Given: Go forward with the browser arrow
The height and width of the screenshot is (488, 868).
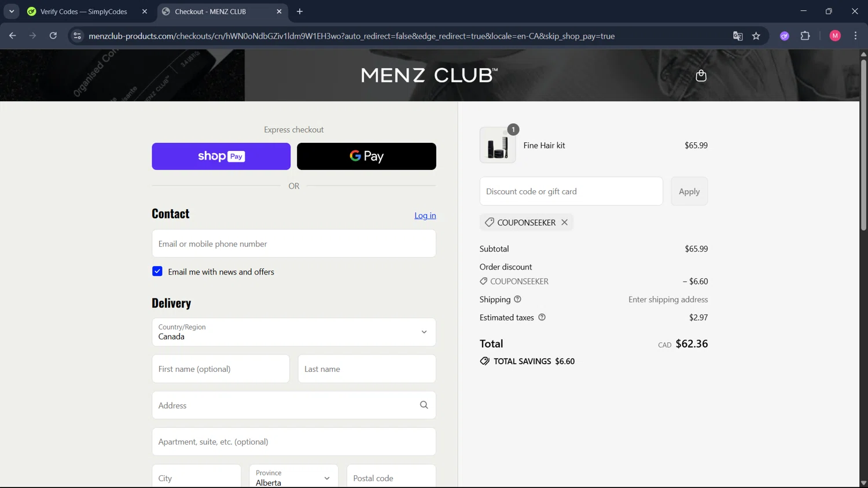Looking at the screenshot, I should tap(32, 36).
